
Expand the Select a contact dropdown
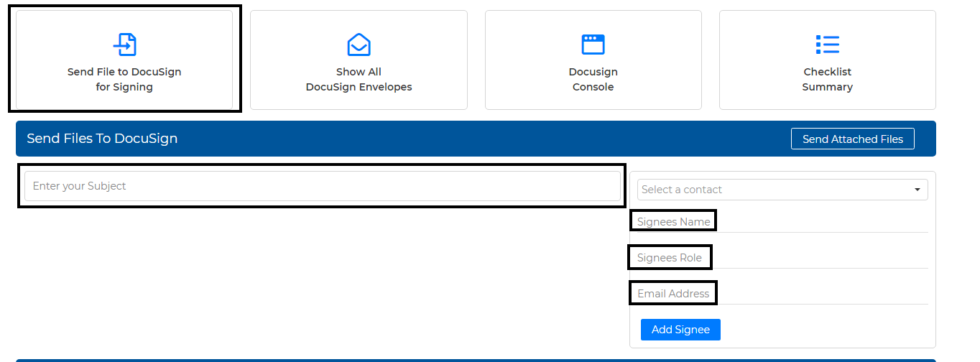[x=782, y=190]
